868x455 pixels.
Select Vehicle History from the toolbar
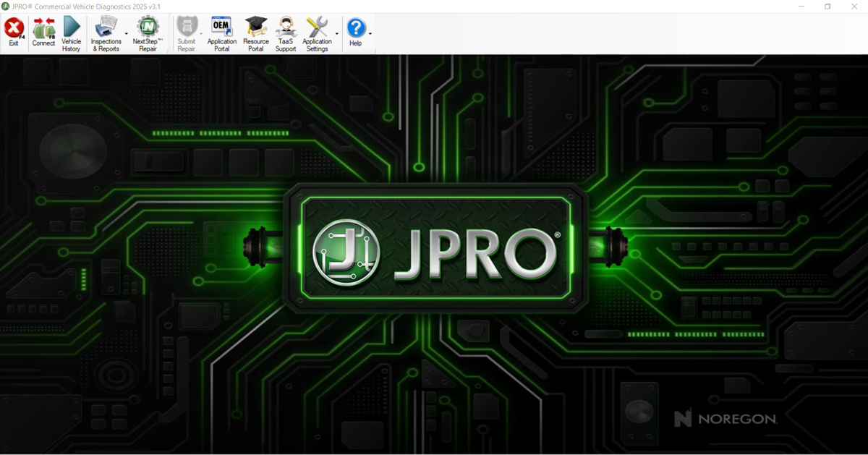pyautogui.click(x=70, y=30)
